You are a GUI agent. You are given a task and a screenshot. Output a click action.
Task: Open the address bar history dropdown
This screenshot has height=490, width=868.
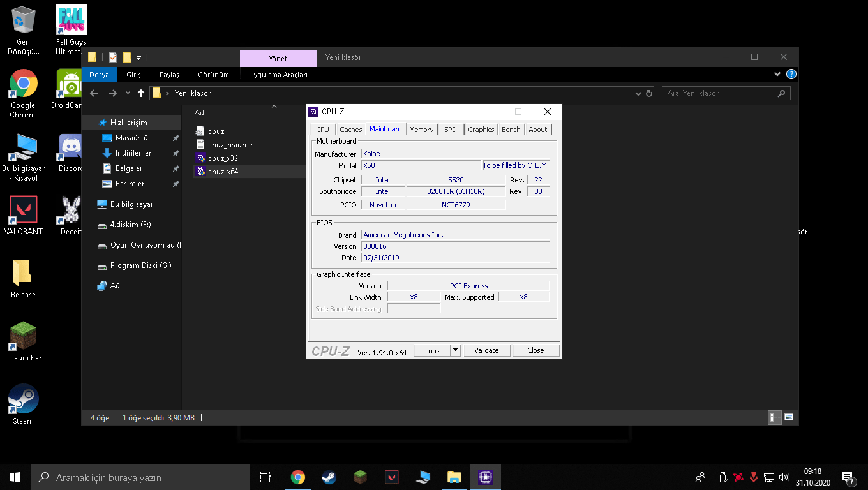pyautogui.click(x=638, y=93)
